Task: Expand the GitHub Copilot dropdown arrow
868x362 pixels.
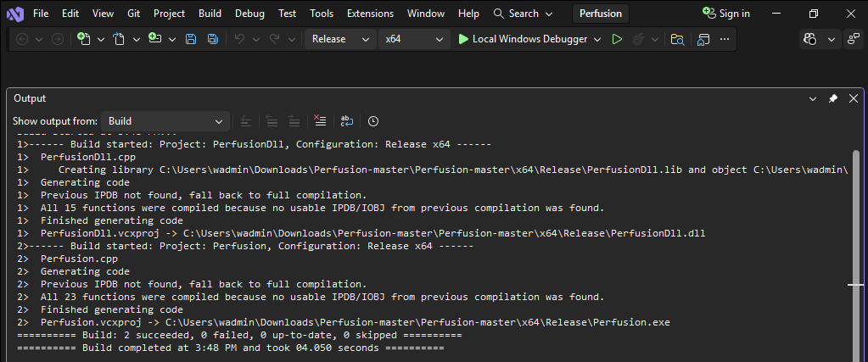Action: tap(831, 39)
